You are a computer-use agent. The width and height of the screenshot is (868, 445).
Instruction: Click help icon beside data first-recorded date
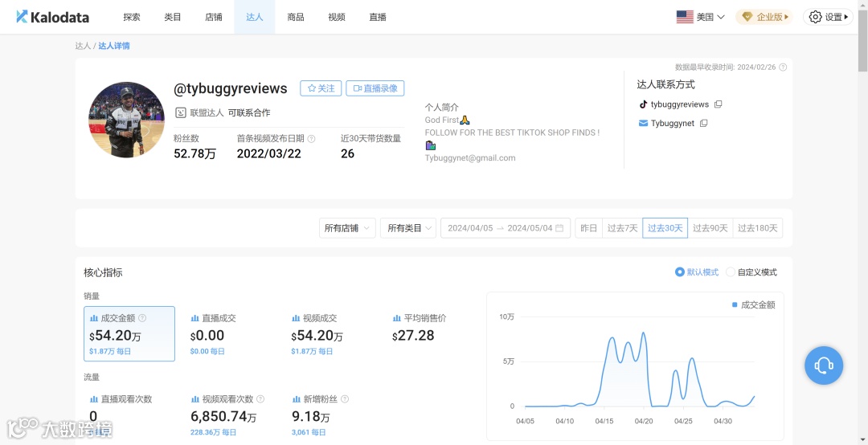(783, 67)
